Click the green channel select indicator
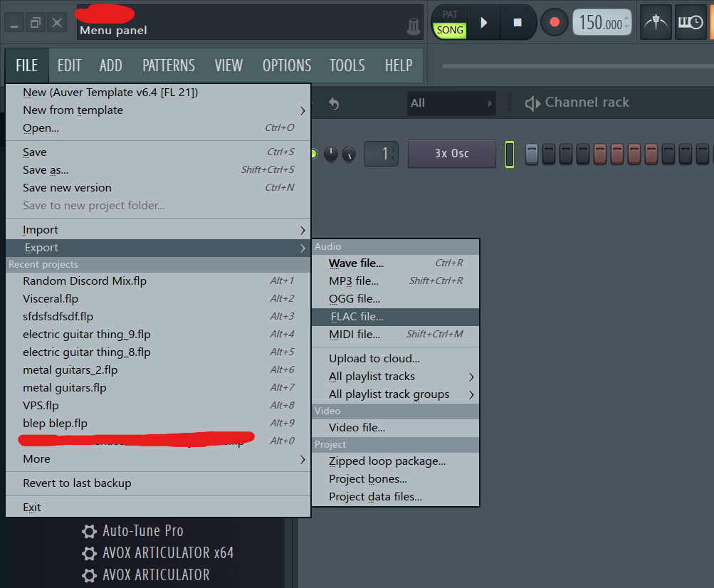This screenshot has height=588, width=714. (x=510, y=154)
